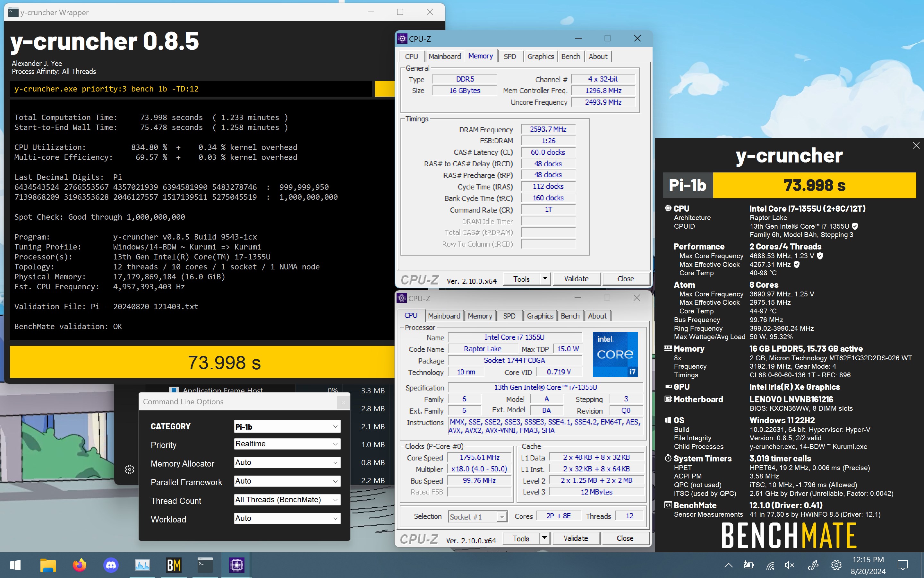Open About tab in lower CPU-Z window

click(x=597, y=316)
